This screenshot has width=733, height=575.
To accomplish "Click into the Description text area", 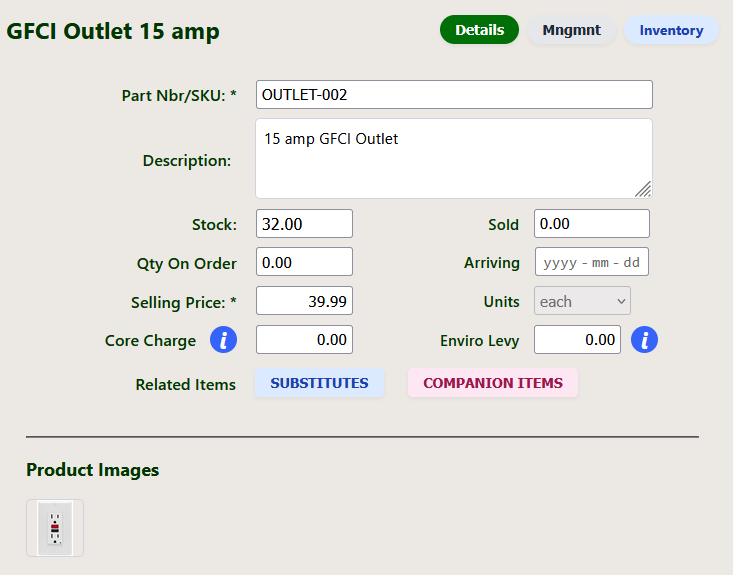I will pos(454,158).
